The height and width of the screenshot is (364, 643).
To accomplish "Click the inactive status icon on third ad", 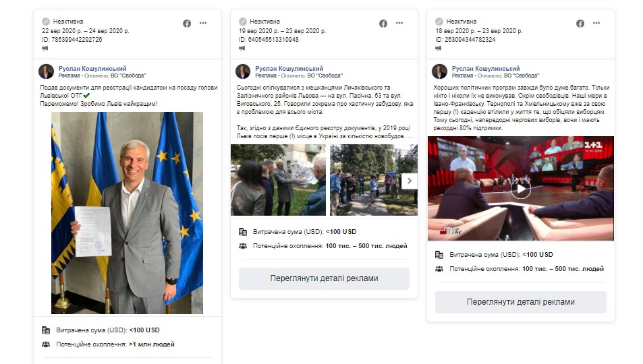I will click(x=439, y=22).
